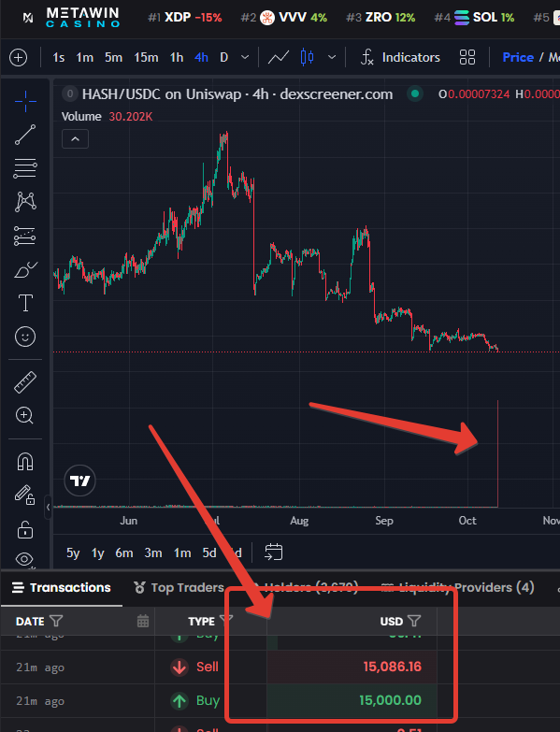Open the Transactions tab

pyautogui.click(x=61, y=587)
